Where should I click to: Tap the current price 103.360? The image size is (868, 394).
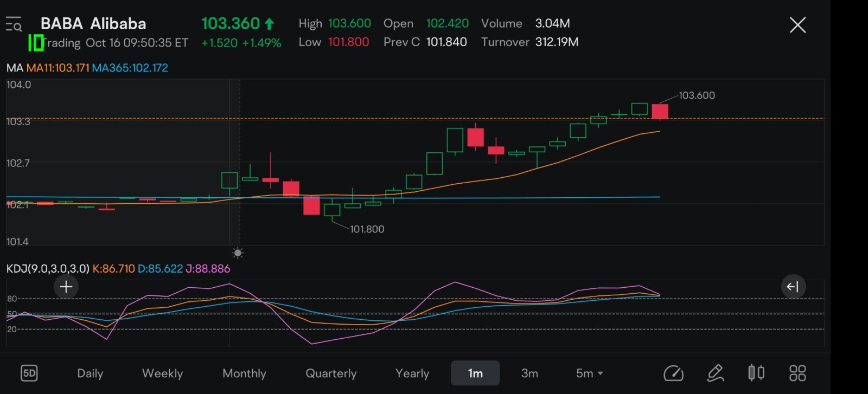click(x=231, y=23)
